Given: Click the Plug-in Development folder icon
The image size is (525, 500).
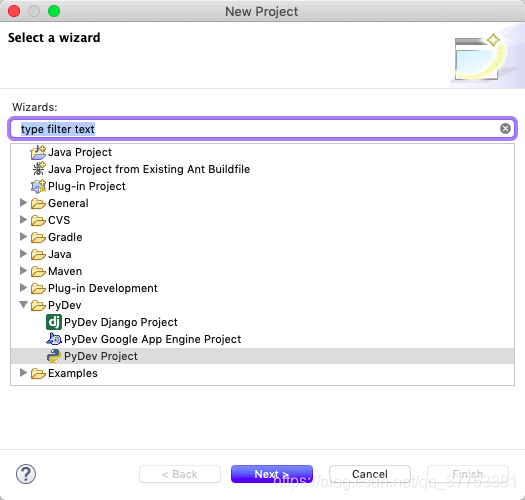Looking at the screenshot, I should [38, 288].
